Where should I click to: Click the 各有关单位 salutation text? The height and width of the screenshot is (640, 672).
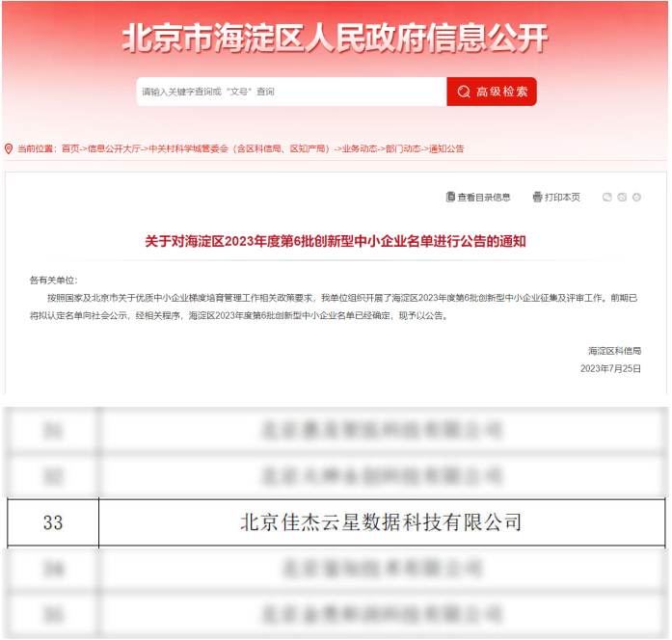[x=54, y=280]
